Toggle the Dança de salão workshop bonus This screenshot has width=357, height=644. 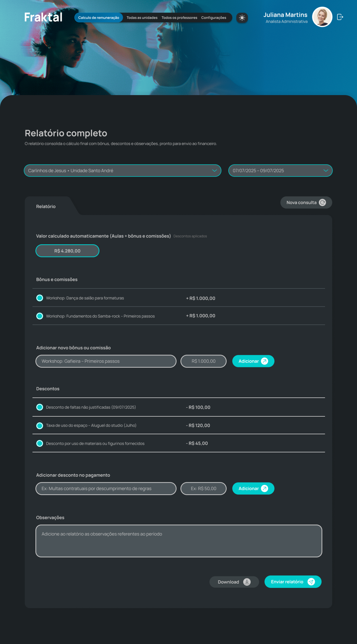click(40, 298)
